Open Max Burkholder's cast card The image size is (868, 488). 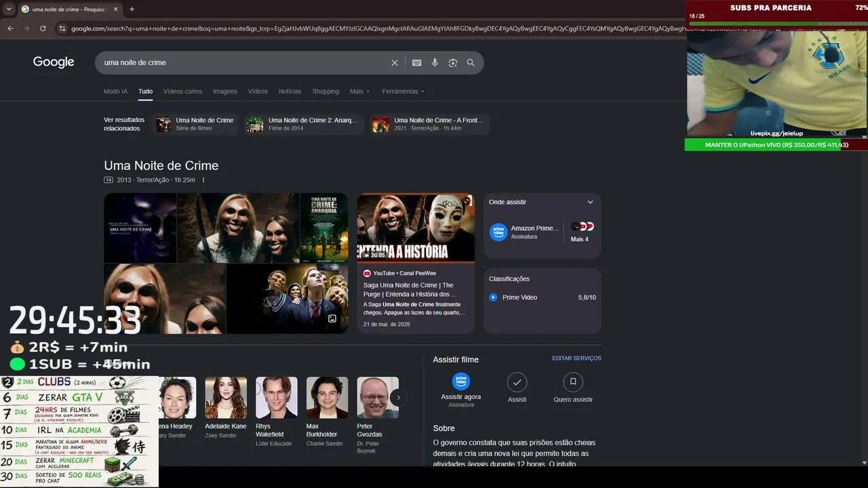point(327,412)
